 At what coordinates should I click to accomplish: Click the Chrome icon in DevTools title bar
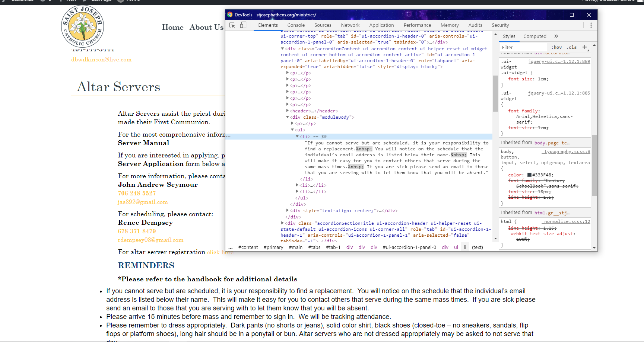point(230,15)
